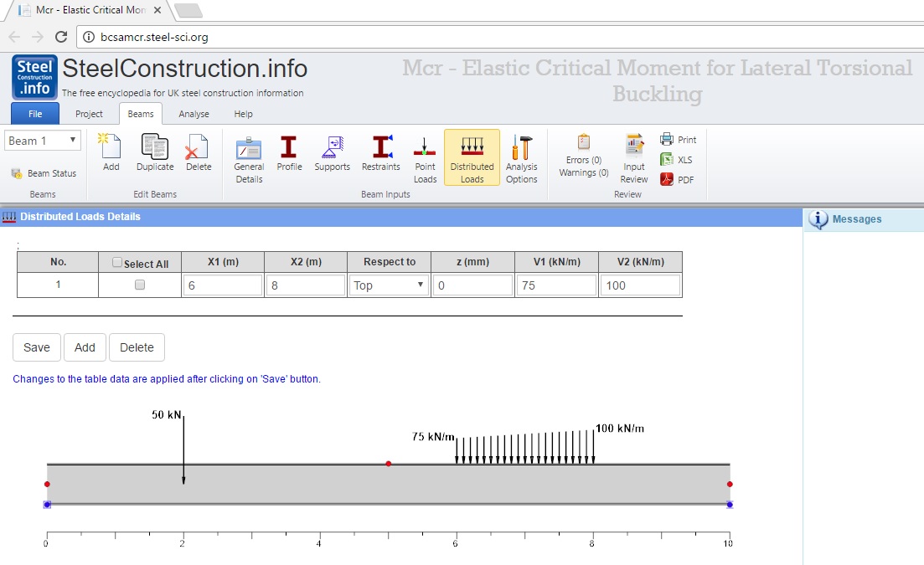Open General Details input
The width and height of the screenshot is (924, 565).
coord(249,158)
